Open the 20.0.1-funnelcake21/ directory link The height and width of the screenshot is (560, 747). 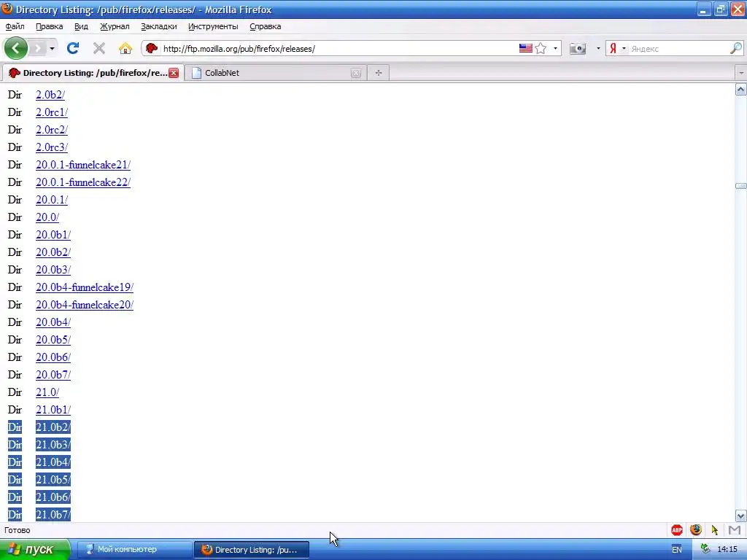click(83, 165)
